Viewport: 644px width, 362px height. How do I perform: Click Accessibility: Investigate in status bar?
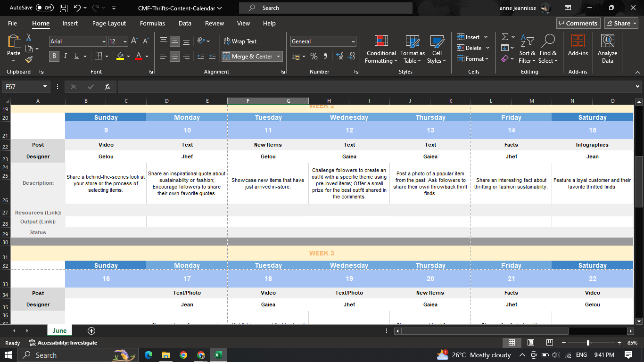63,343
